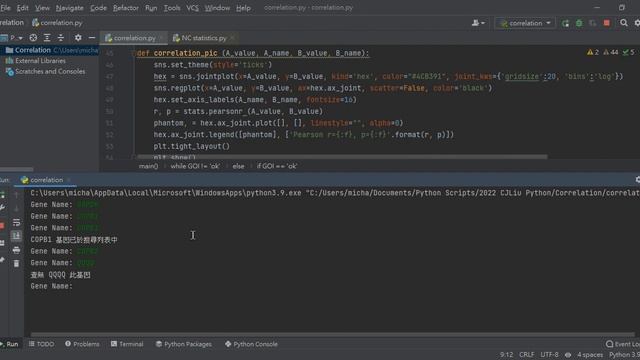Viewport: 640px width, 360px height.
Task: Click the layout restore icon in Run panel
Action: 2,243
